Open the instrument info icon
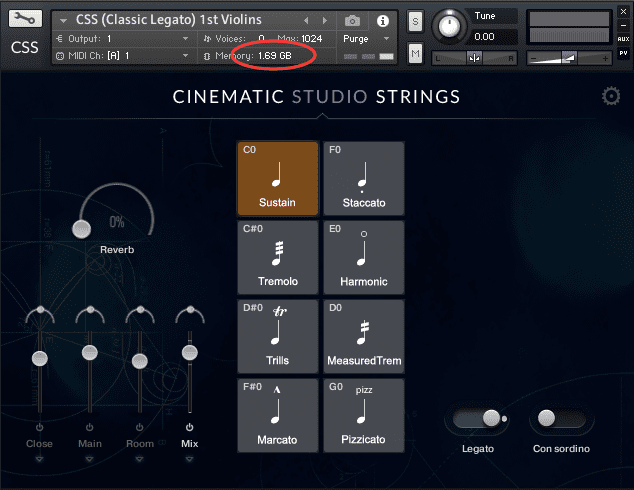634x490 pixels. point(383,20)
